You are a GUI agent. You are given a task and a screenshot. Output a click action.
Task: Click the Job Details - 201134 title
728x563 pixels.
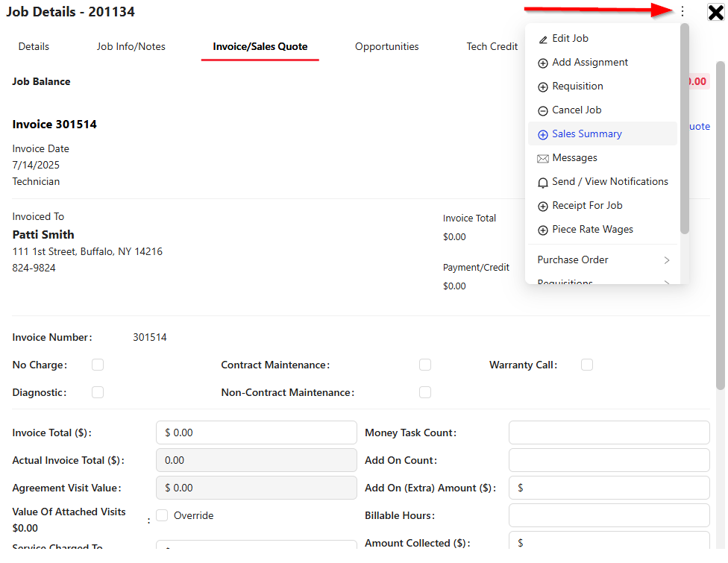[71, 12]
